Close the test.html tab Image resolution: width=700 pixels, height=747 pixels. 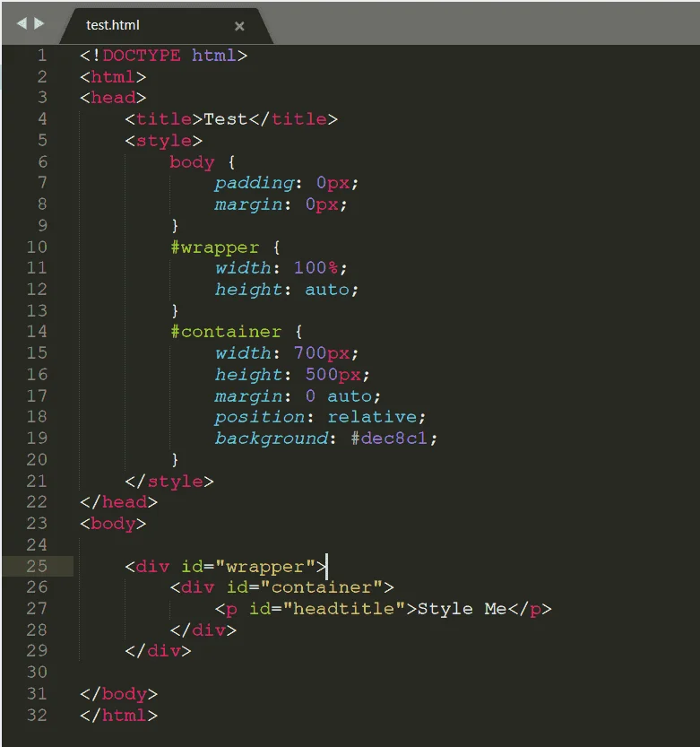click(239, 26)
